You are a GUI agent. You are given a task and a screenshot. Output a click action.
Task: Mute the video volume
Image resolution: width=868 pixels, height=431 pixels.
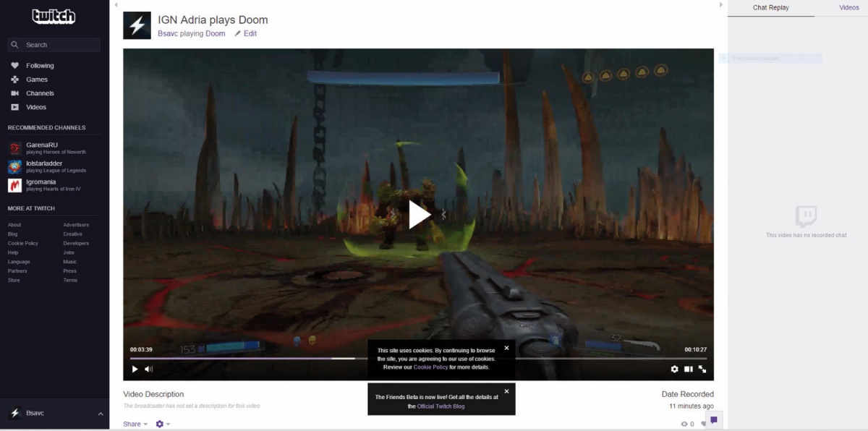click(x=148, y=369)
